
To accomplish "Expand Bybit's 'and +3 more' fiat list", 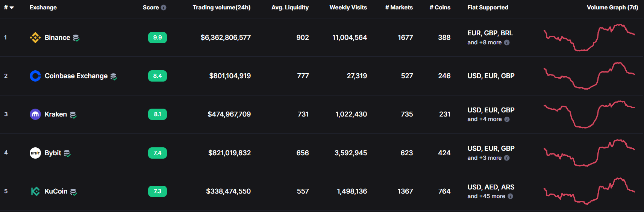I will (485, 158).
